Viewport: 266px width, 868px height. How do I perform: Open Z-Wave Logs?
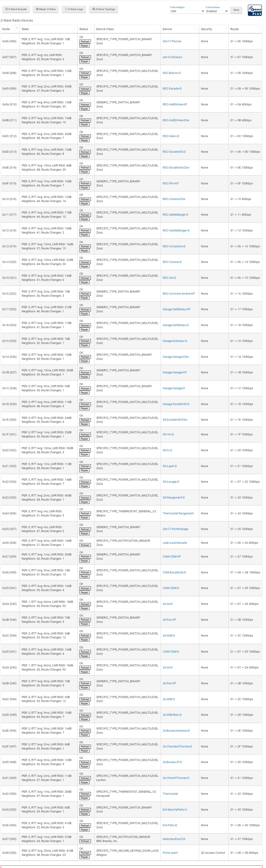click(x=74, y=9)
